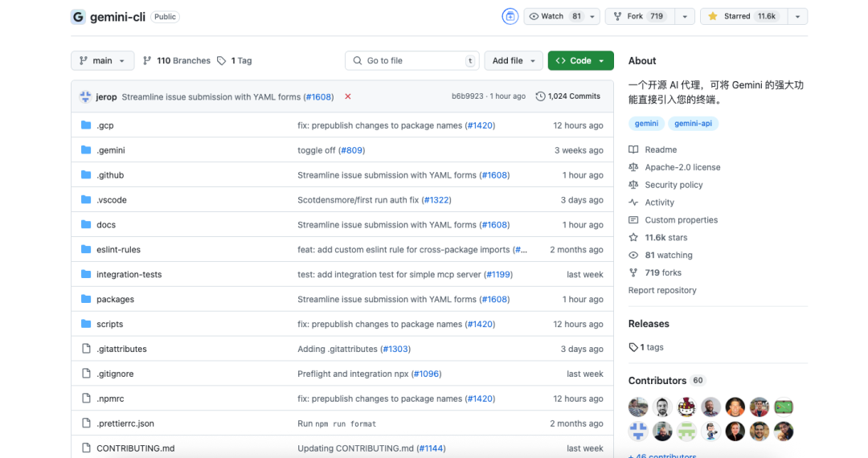
Task: Open the dropdown arrow next to Fork
Action: click(x=685, y=17)
